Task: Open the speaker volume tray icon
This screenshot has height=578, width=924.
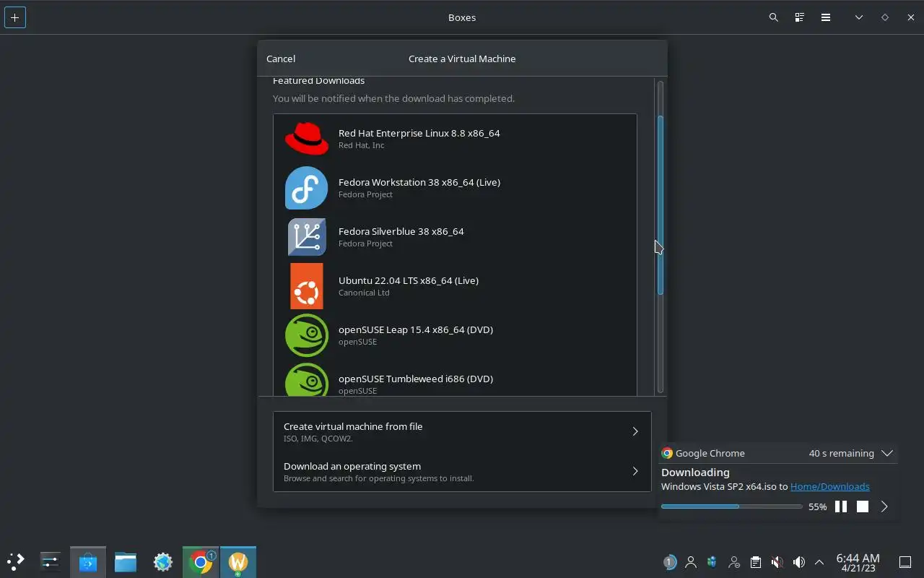Action: (798, 562)
